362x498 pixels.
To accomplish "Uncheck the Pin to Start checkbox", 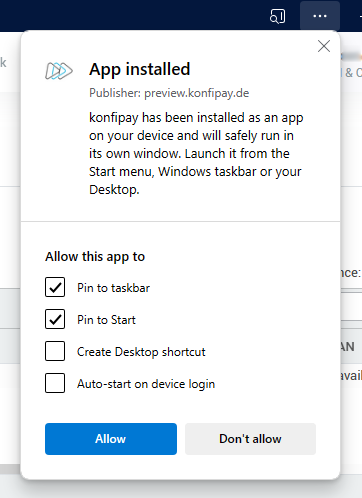I will (x=55, y=319).
